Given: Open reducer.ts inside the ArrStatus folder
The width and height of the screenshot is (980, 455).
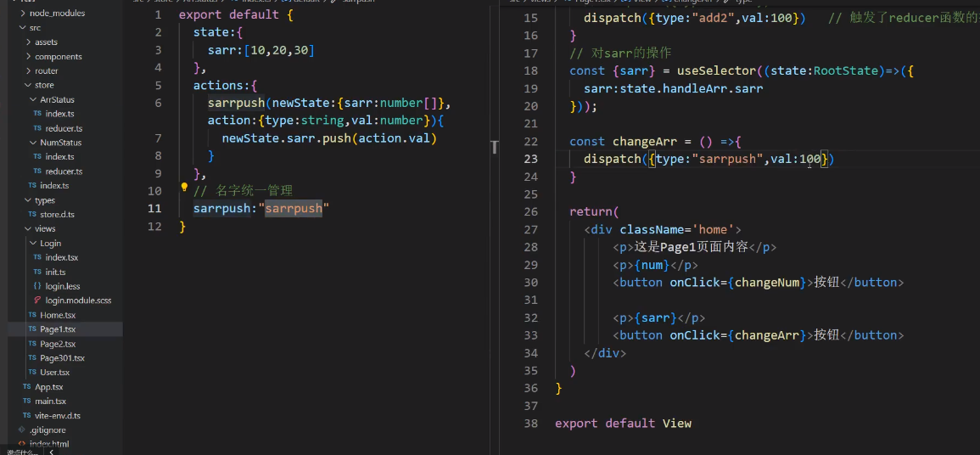Looking at the screenshot, I should point(64,128).
